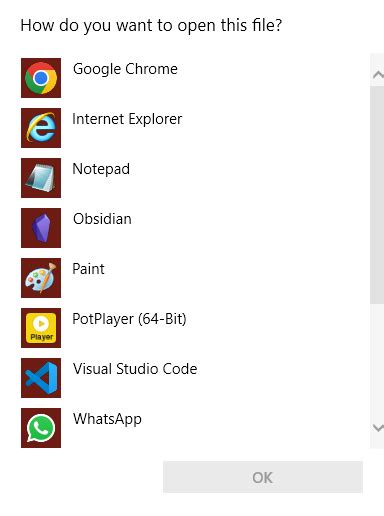Image resolution: width=384 pixels, height=516 pixels.
Task: Select the Obsidian app name
Action: tap(102, 219)
